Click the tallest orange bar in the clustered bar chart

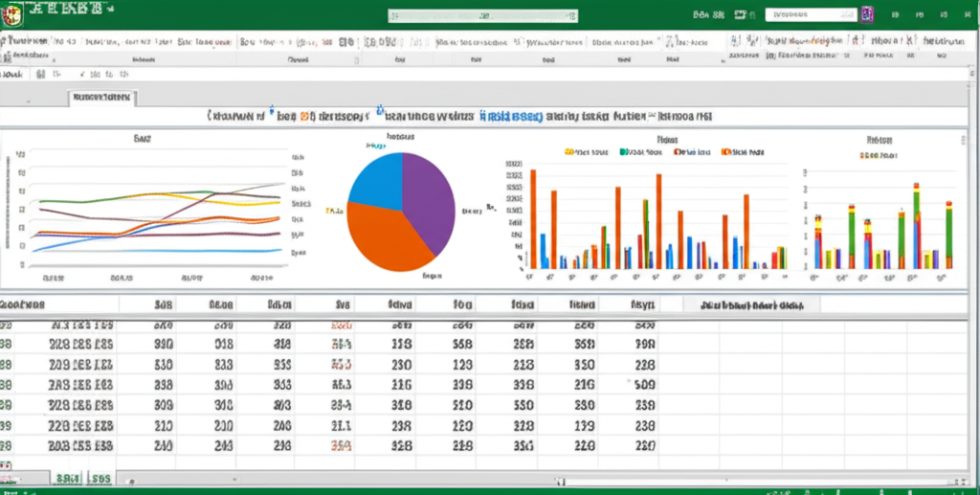[x=533, y=218]
